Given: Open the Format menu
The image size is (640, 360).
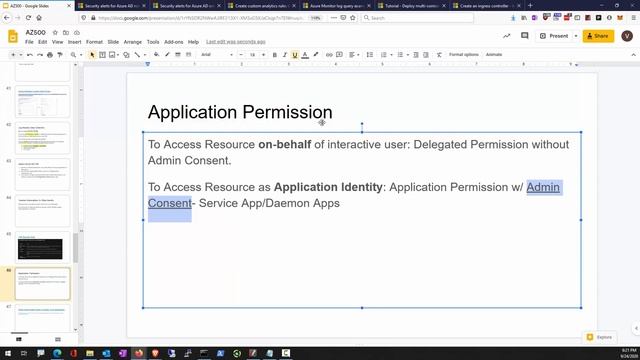Looking at the screenshot, I should (x=94, y=42).
